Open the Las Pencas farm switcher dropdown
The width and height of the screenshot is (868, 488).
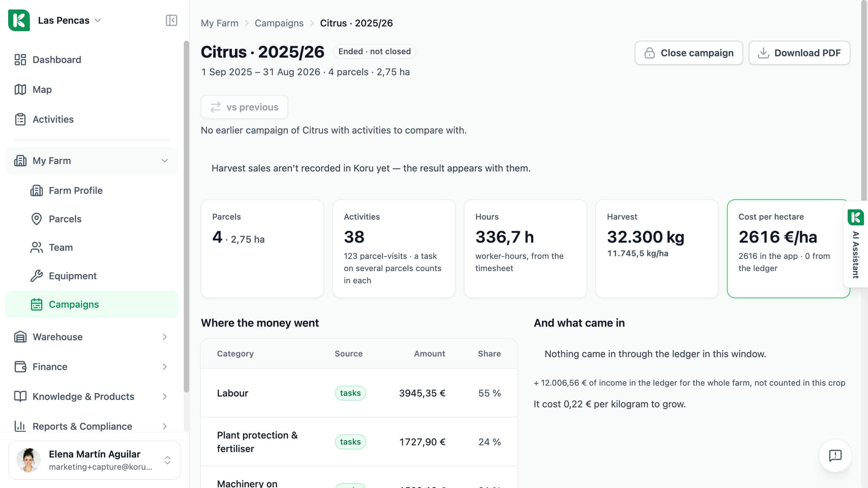[x=70, y=20]
